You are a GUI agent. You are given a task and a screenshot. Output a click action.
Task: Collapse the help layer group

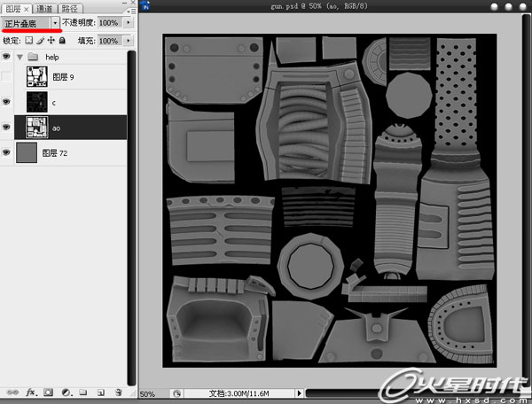click(x=19, y=56)
